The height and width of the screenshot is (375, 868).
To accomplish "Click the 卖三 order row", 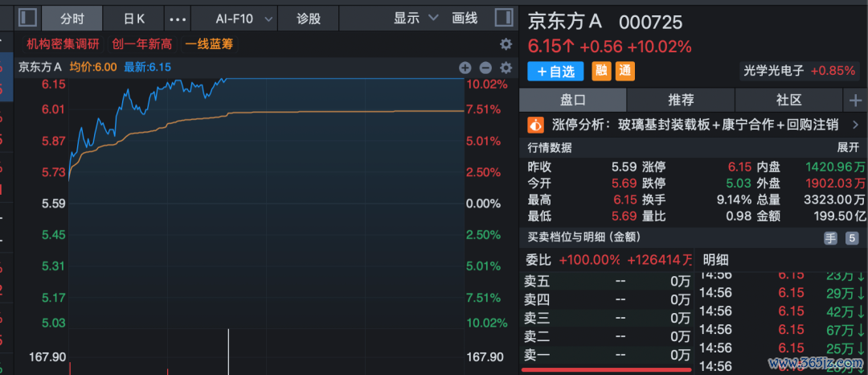I will point(606,318).
